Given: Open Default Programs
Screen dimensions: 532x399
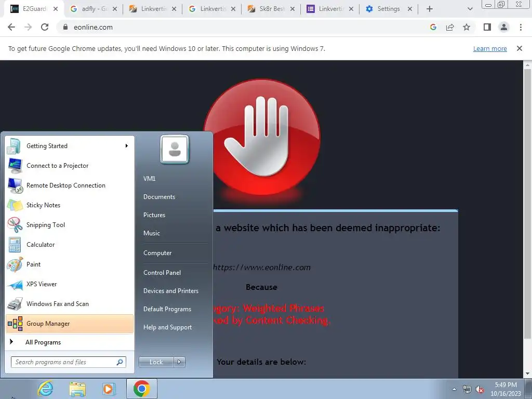Looking at the screenshot, I should click(167, 309).
